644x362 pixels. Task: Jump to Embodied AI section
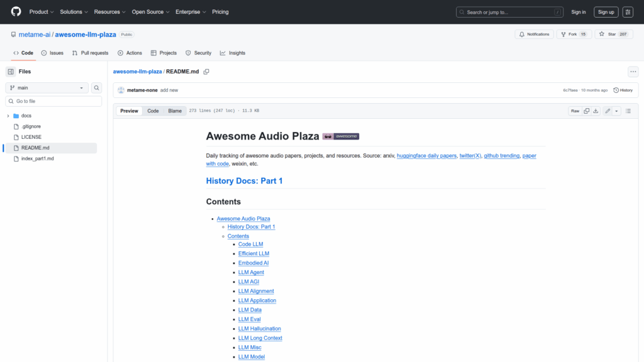click(x=253, y=263)
